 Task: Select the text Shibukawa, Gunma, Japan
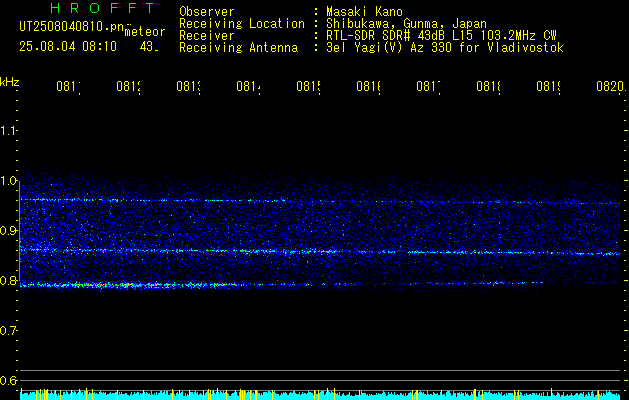pos(406,24)
